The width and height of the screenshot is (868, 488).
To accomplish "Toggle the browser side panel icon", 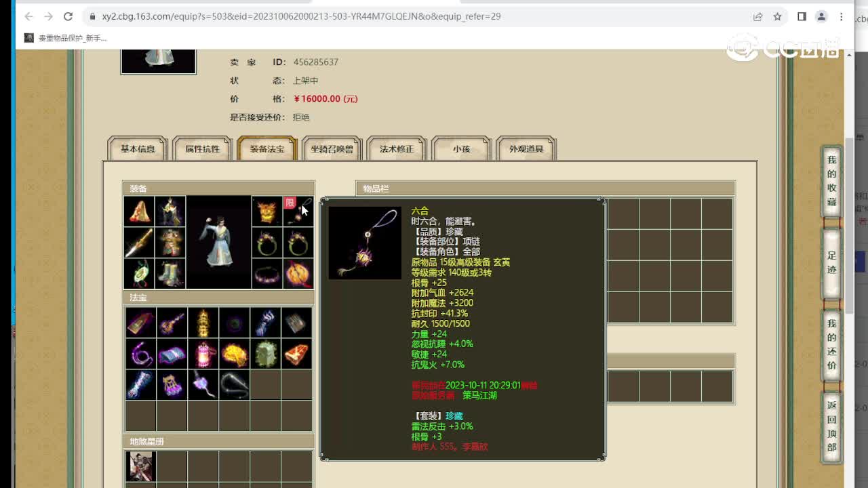I will click(x=802, y=16).
